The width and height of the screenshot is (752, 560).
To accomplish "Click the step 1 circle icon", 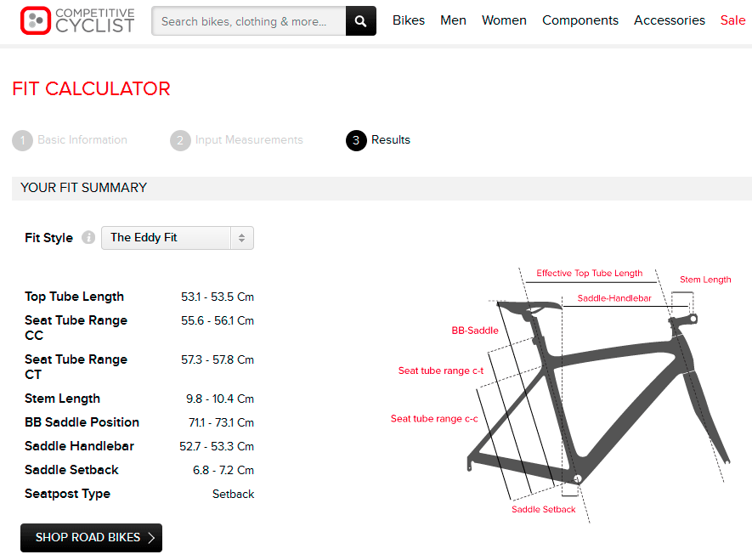I will [22, 140].
